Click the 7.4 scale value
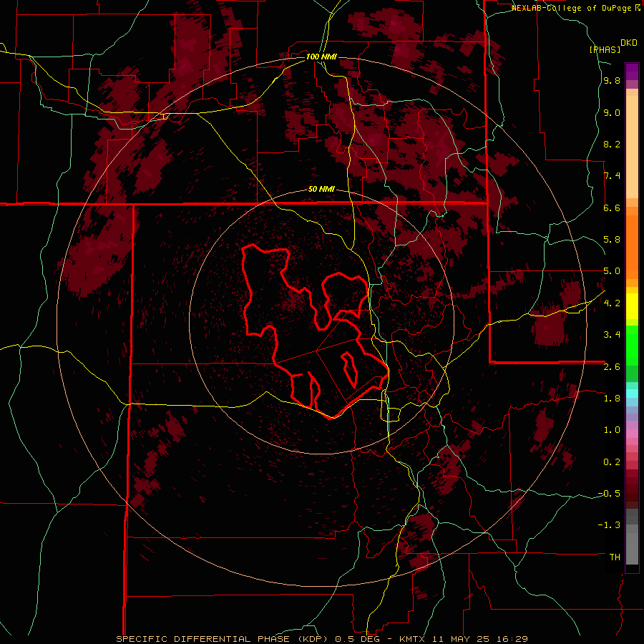 coord(612,176)
